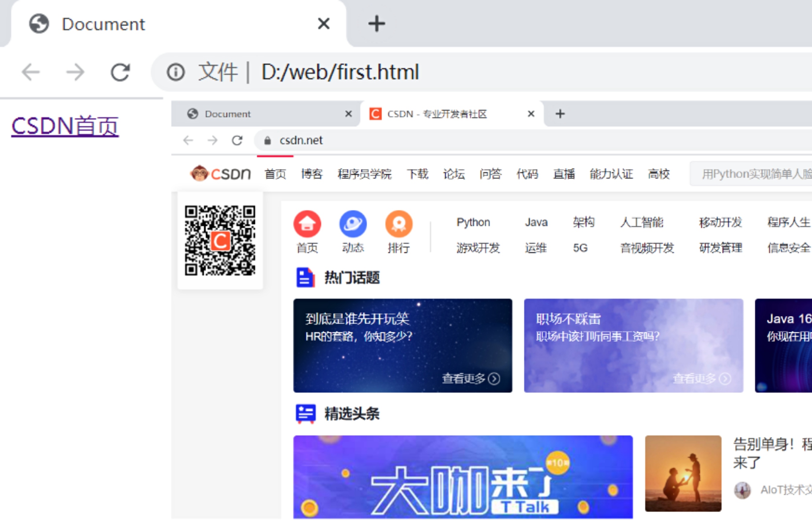Image resolution: width=812 pixels, height=521 pixels.
Task: Select the 音视频开发 category
Action: [x=647, y=248]
